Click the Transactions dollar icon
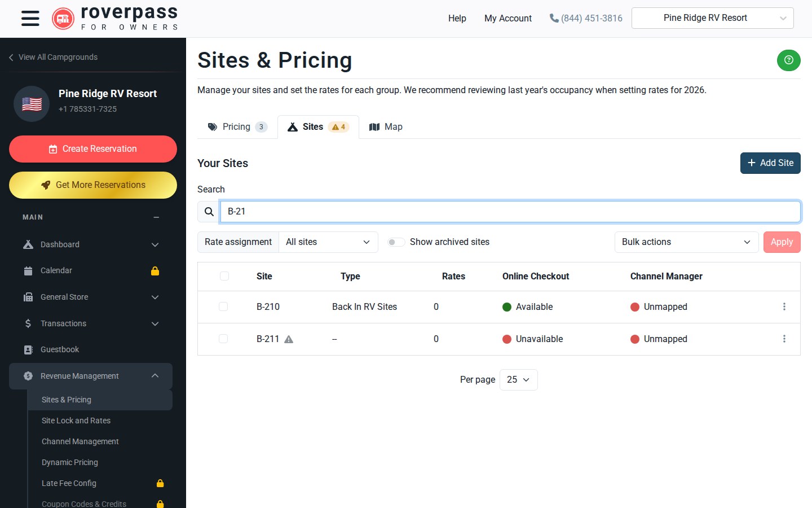 click(x=28, y=323)
